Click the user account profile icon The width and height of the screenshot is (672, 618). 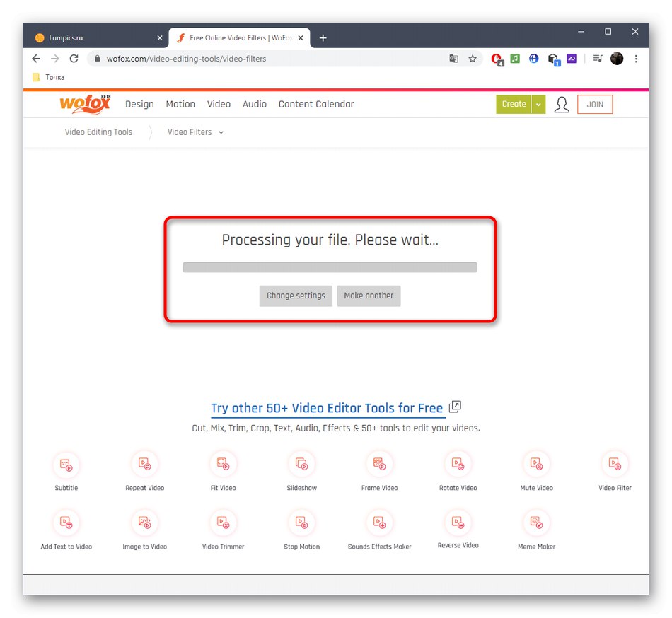click(x=562, y=105)
